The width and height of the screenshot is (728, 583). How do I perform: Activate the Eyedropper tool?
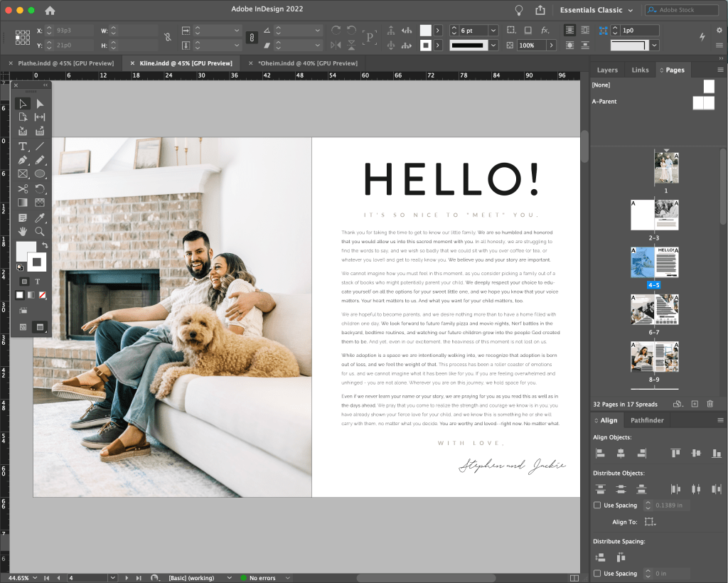pos(40,217)
